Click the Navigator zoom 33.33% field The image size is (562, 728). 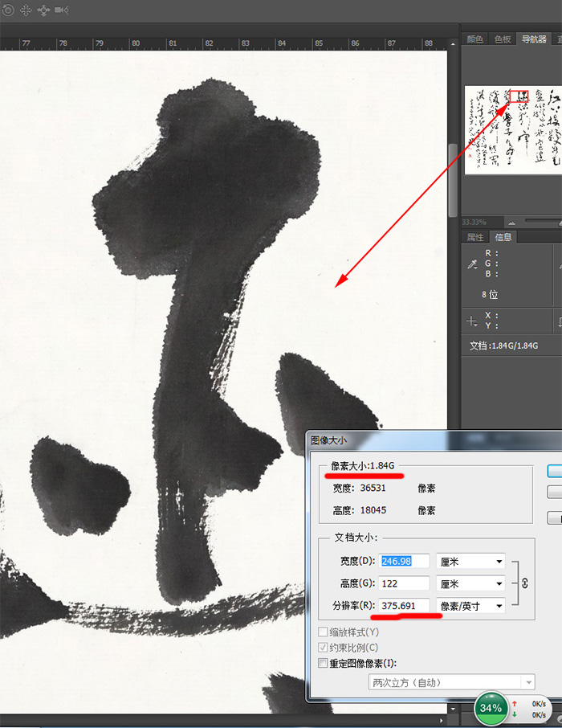(481, 223)
